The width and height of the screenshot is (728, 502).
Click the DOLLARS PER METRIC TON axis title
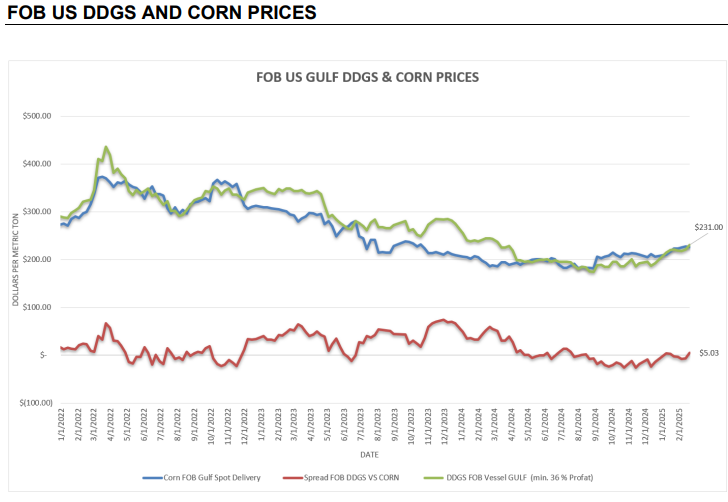click(15, 260)
